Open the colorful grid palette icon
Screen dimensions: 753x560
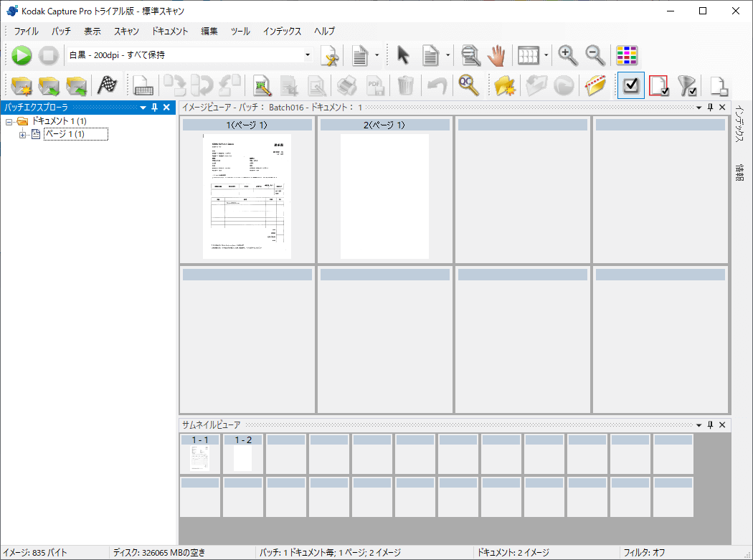[x=627, y=55]
